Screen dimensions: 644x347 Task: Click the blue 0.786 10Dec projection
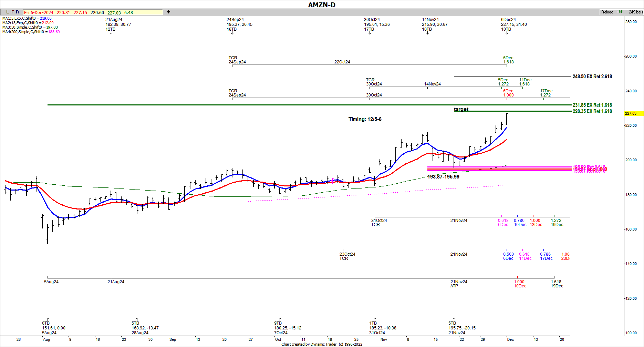pyautogui.click(x=520, y=223)
